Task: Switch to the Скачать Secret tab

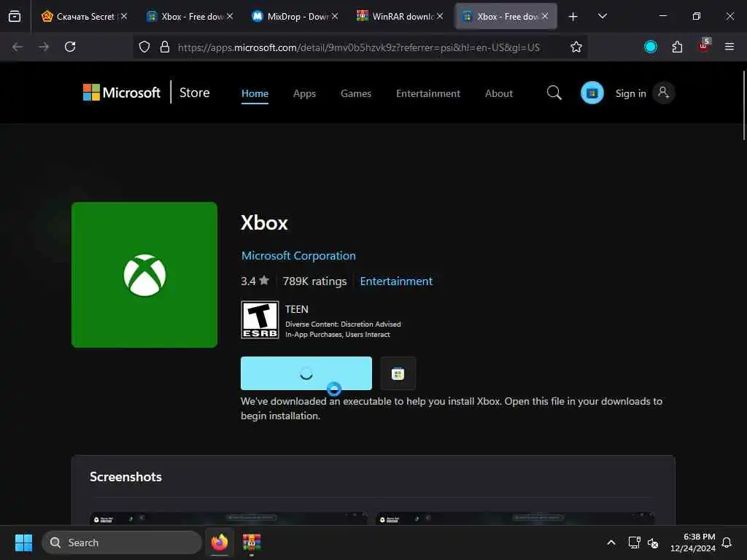Action: point(84,16)
